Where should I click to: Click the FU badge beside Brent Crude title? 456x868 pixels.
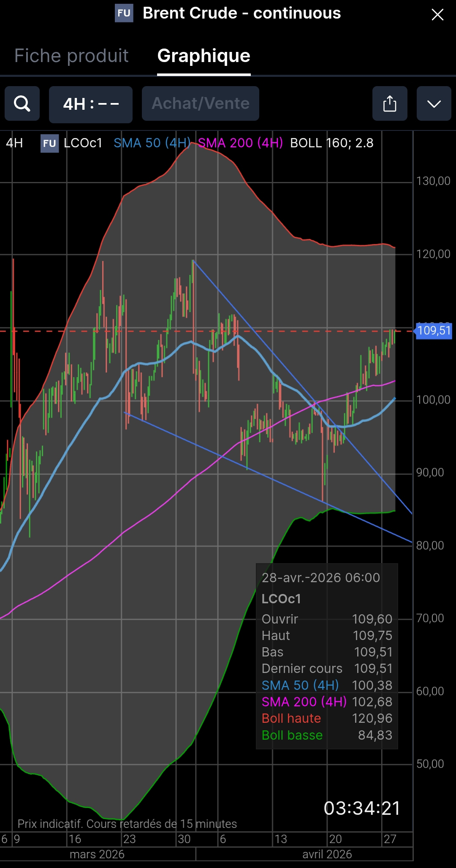[124, 13]
